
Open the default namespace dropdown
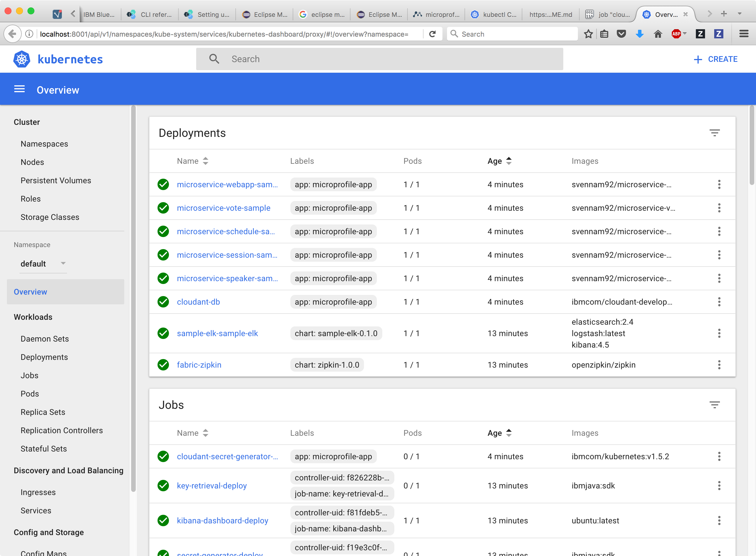point(43,264)
